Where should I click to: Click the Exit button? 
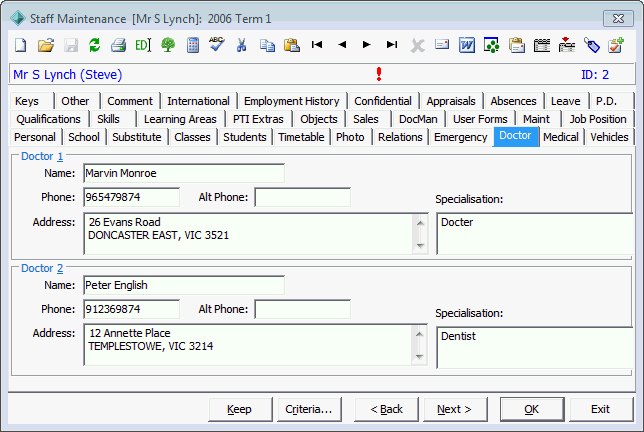pyautogui.click(x=601, y=409)
